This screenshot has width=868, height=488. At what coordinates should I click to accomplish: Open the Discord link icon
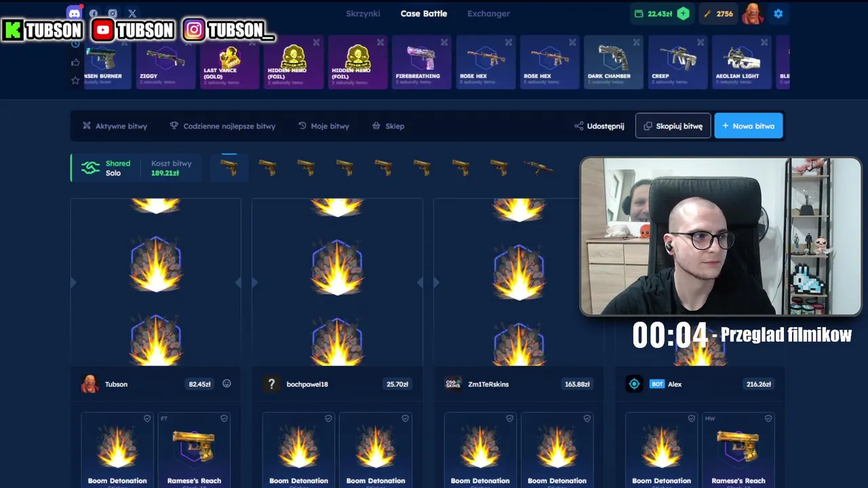(x=75, y=13)
